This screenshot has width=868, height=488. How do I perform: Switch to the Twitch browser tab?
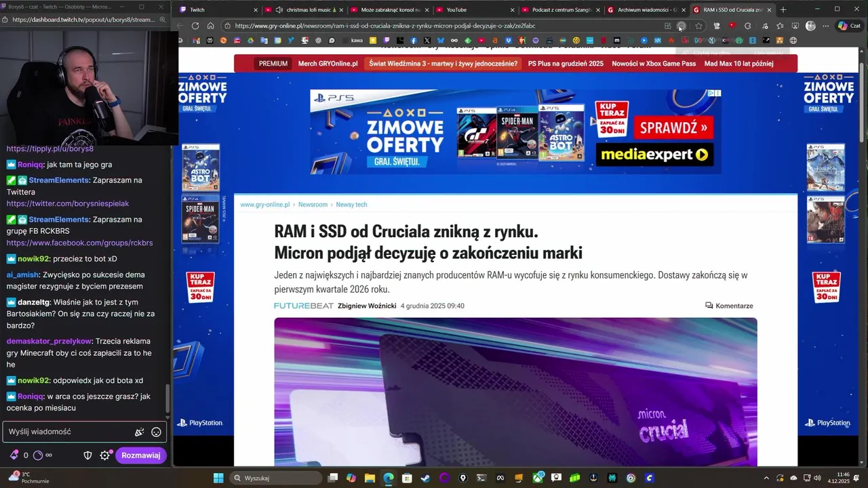(217, 9)
